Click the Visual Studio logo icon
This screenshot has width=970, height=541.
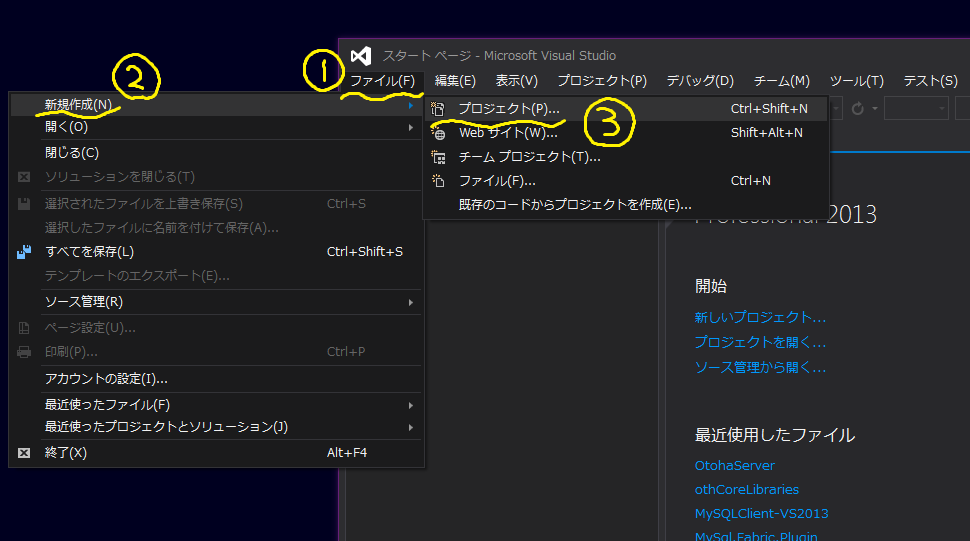[361, 56]
